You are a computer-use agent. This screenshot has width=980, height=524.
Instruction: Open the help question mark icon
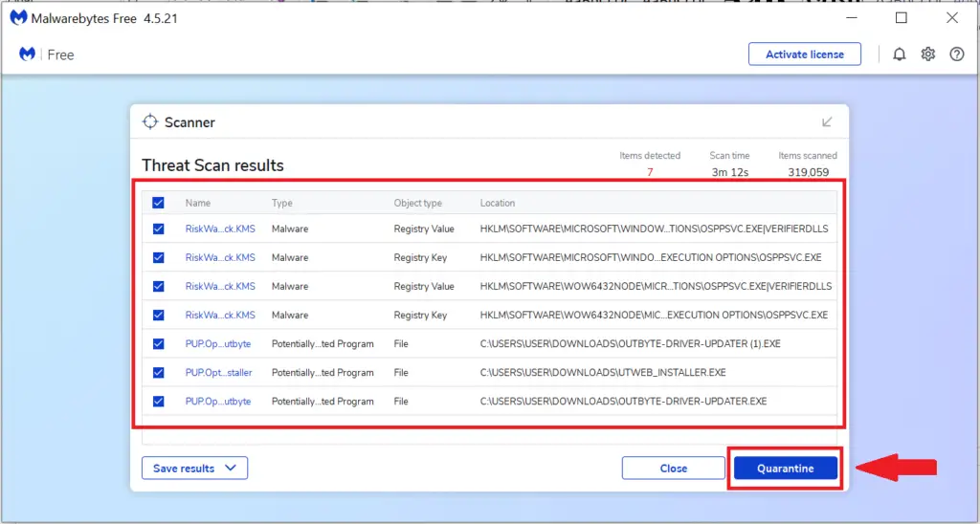pos(957,55)
